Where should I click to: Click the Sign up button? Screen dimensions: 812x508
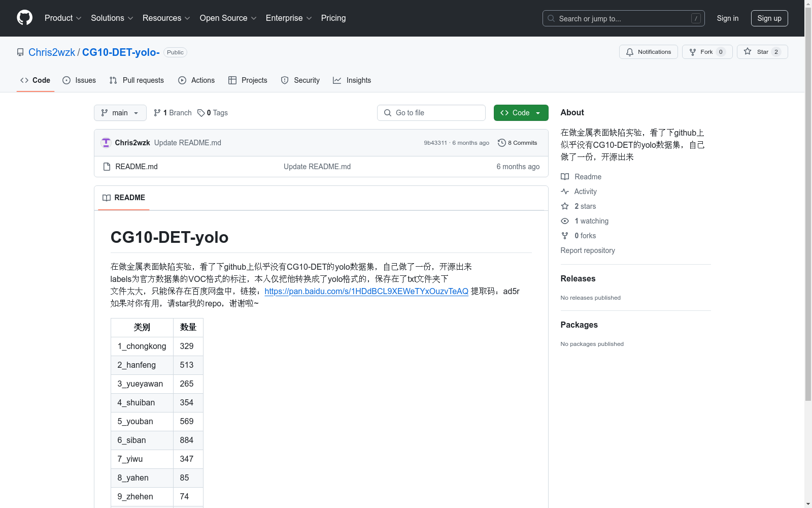tap(769, 18)
